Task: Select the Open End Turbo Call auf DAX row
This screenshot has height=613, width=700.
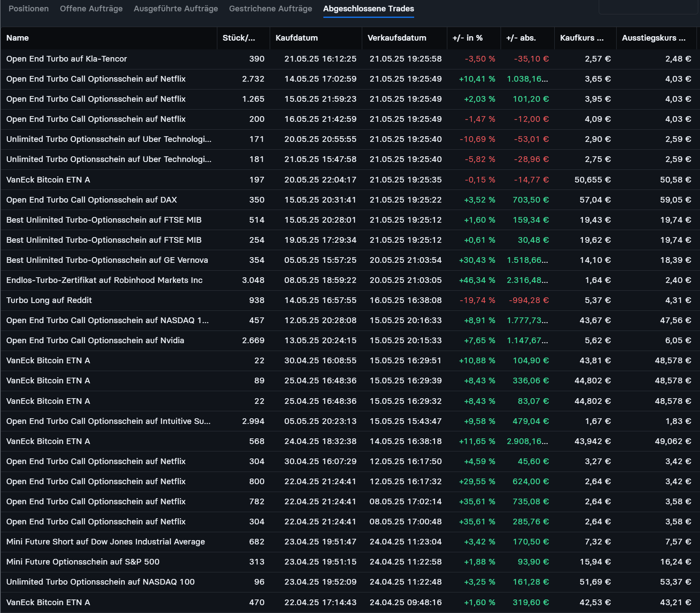Action: pos(350,200)
